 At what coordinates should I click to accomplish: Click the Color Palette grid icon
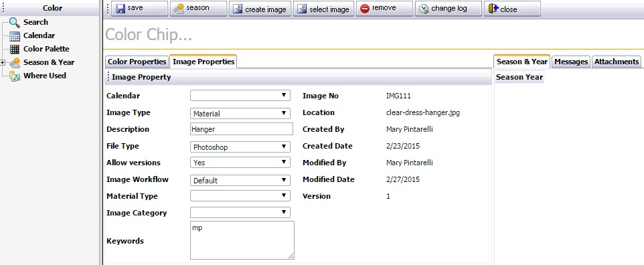coord(14,49)
